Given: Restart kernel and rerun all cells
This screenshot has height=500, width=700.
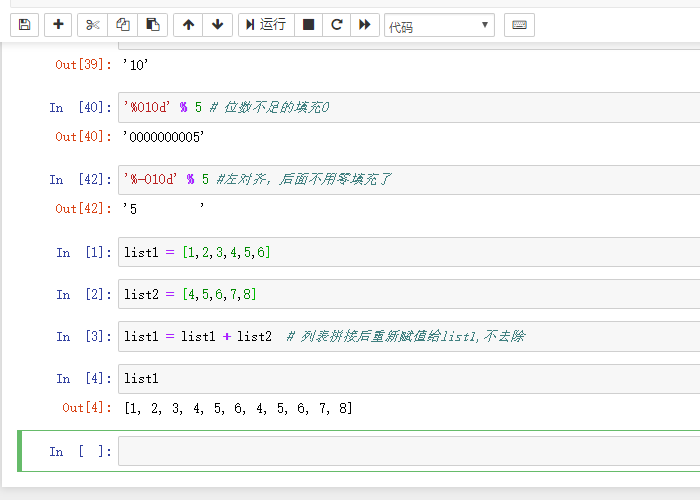Looking at the screenshot, I should pyautogui.click(x=365, y=24).
